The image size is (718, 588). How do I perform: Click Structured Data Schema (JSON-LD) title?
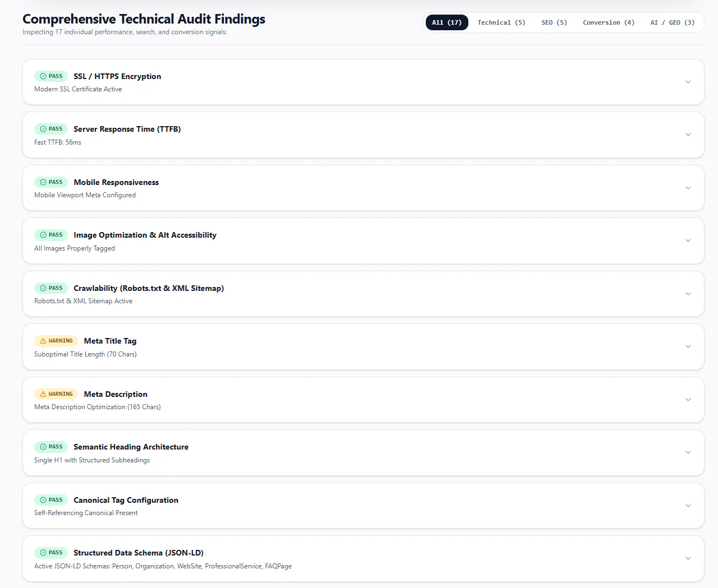(x=139, y=553)
